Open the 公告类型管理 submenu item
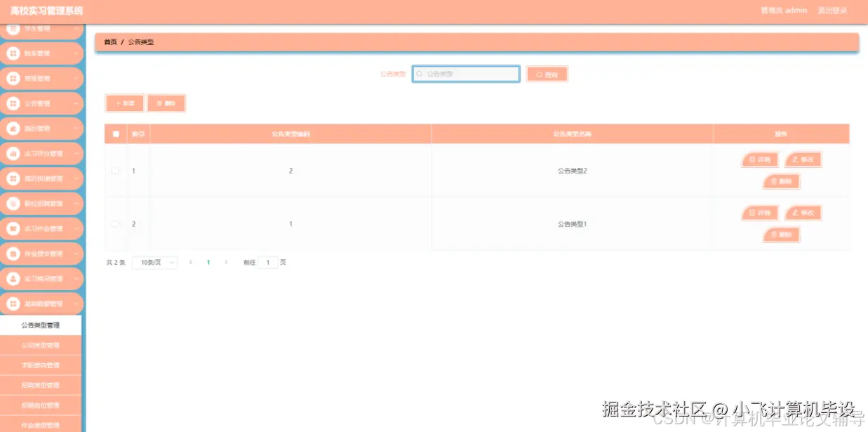 (x=41, y=325)
